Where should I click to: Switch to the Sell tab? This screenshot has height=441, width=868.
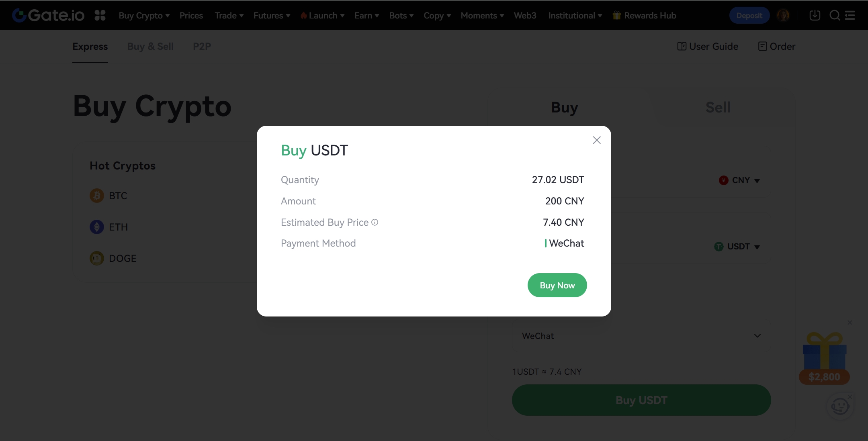[718, 107]
